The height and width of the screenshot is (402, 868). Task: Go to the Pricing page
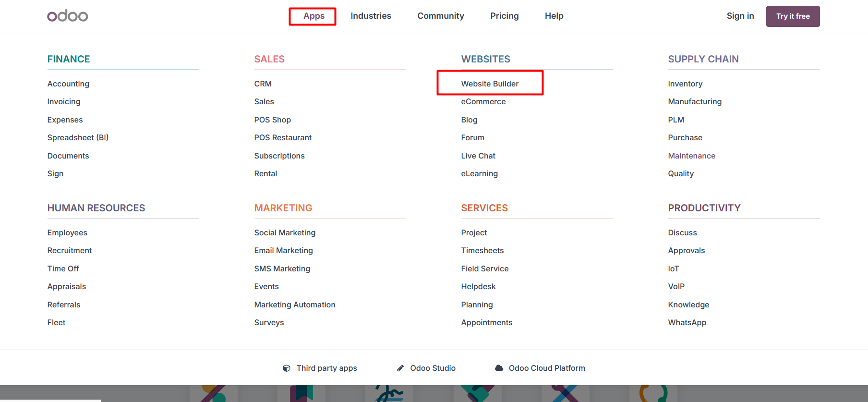coord(505,16)
